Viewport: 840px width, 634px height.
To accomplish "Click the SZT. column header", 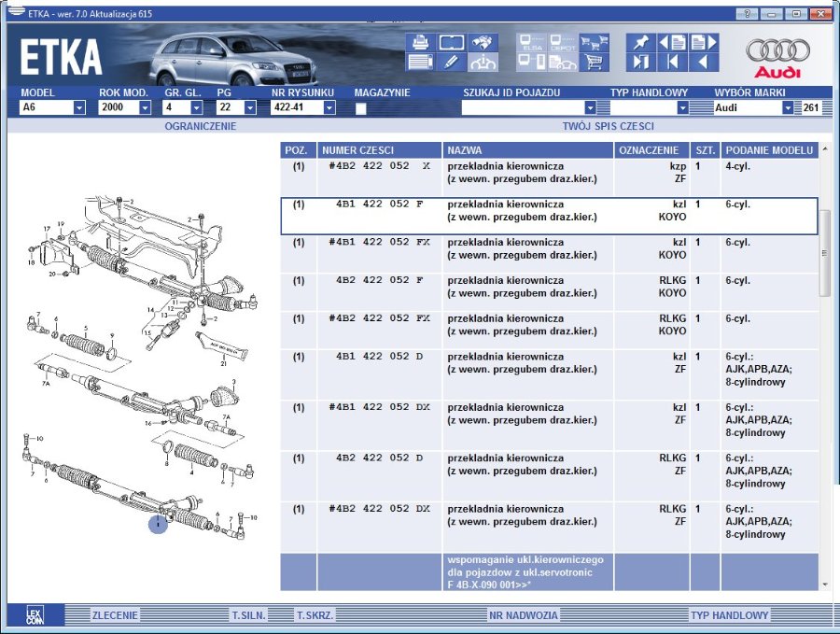I will [705, 150].
